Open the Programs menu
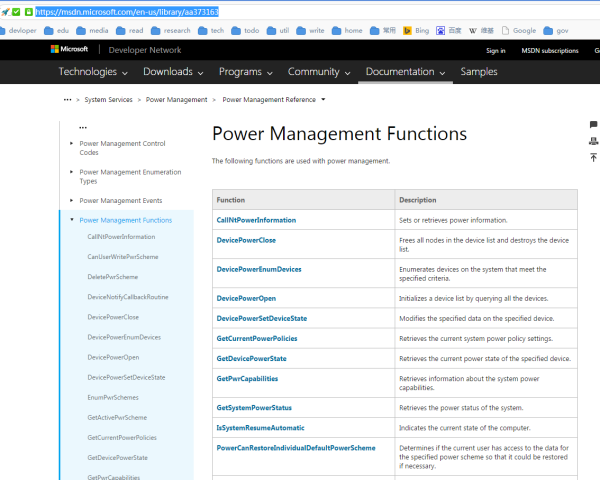This screenshot has width=600, height=480. click(246, 72)
